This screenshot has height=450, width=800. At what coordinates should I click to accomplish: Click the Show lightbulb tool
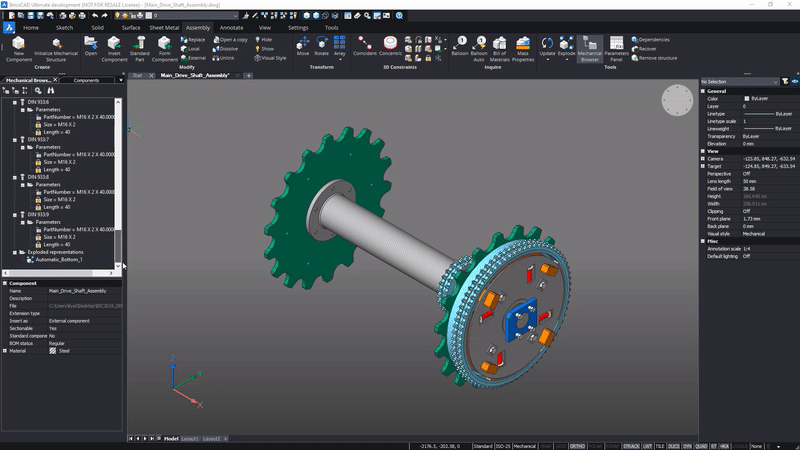(x=264, y=49)
